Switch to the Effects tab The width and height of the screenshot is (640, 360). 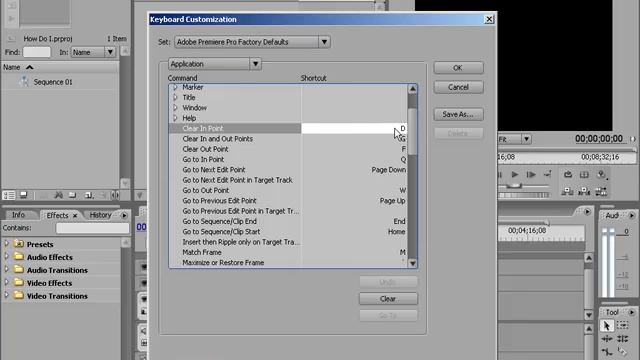[x=58, y=215]
